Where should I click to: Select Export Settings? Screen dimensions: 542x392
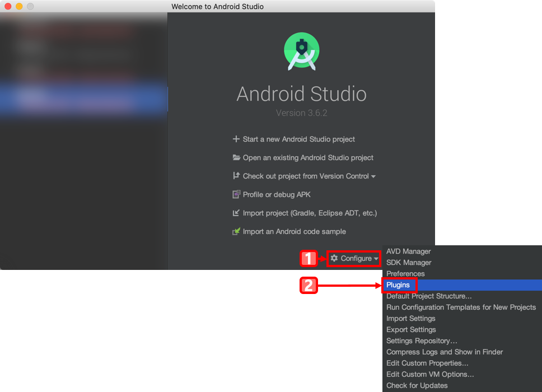click(462, 329)
